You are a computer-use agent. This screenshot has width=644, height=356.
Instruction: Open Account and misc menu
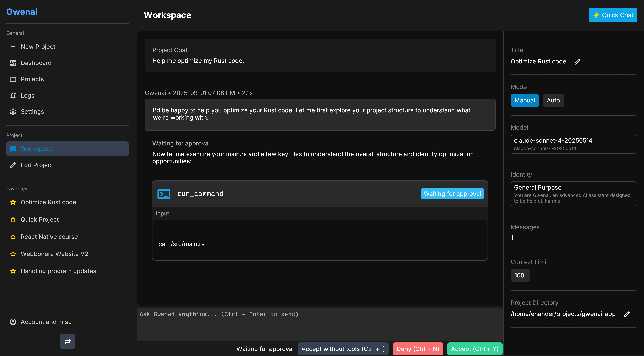point(46,322)
